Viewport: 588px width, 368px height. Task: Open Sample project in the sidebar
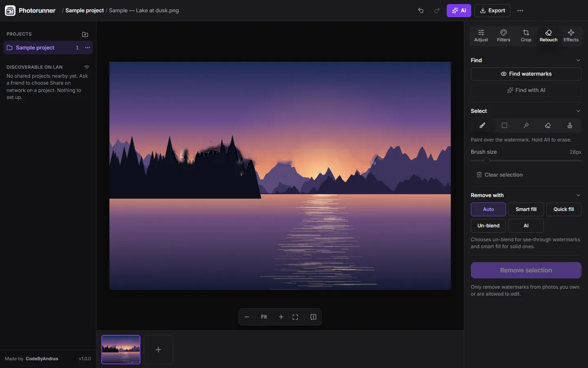coord(48,48)
